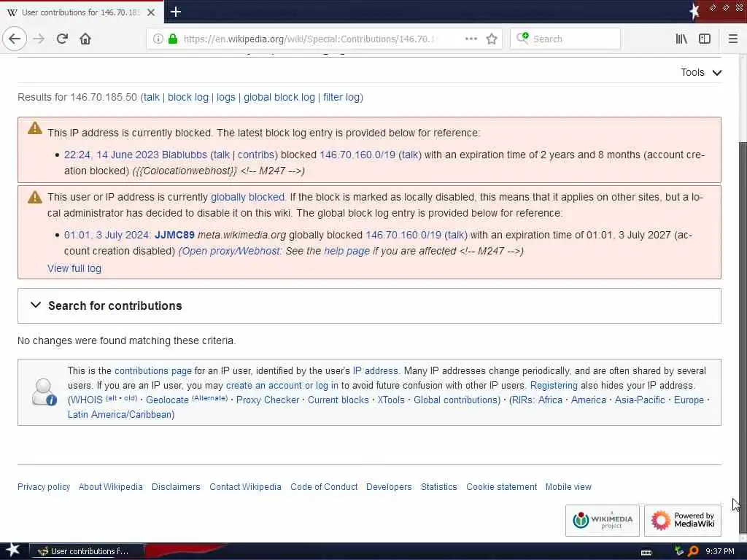Screen dimensions: 747x560
Task: Open the global block log link
Action: pos(279,97)
